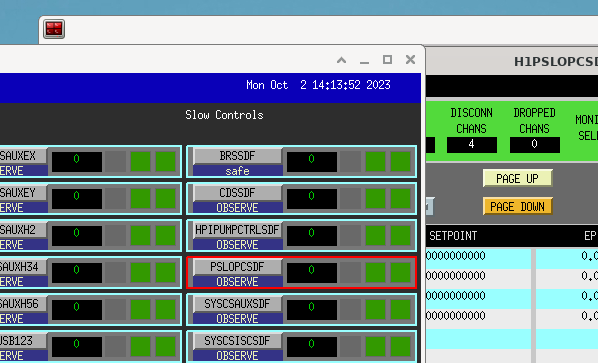Open the BRSSDF button
598x363 pixels.
(237, 156)
